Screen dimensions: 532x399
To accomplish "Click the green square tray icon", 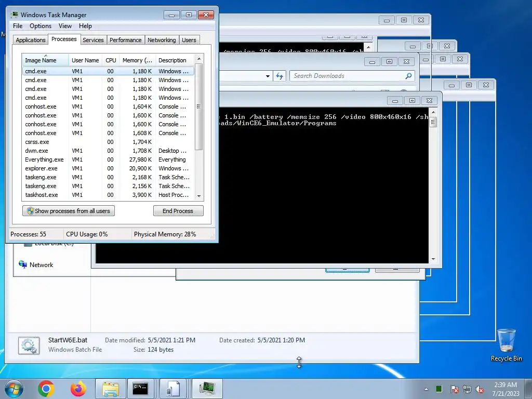I will tap(439, 389).
